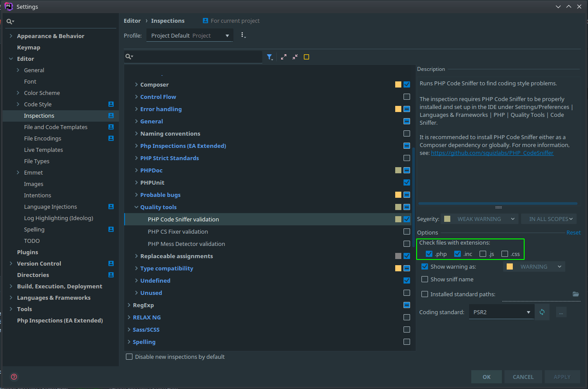Refresh coding standards with the reload icon
The height and width of the screenshot is (389, 588).
click(x=542, y=312)
